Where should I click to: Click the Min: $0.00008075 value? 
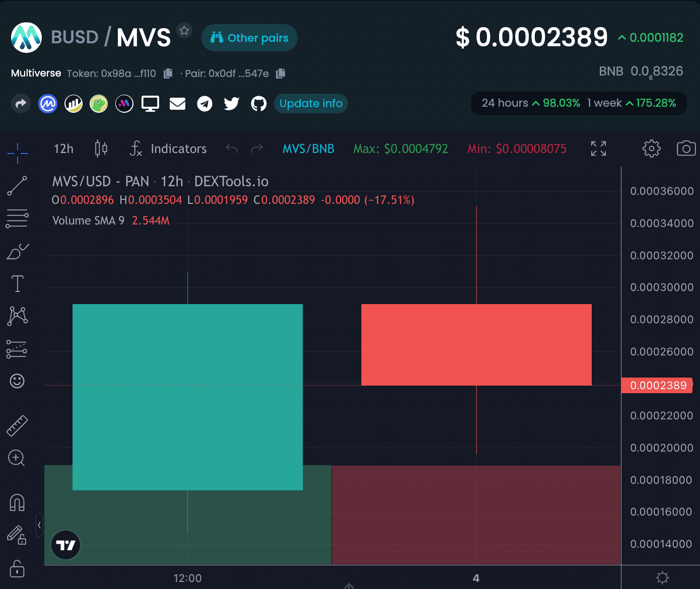517,149
